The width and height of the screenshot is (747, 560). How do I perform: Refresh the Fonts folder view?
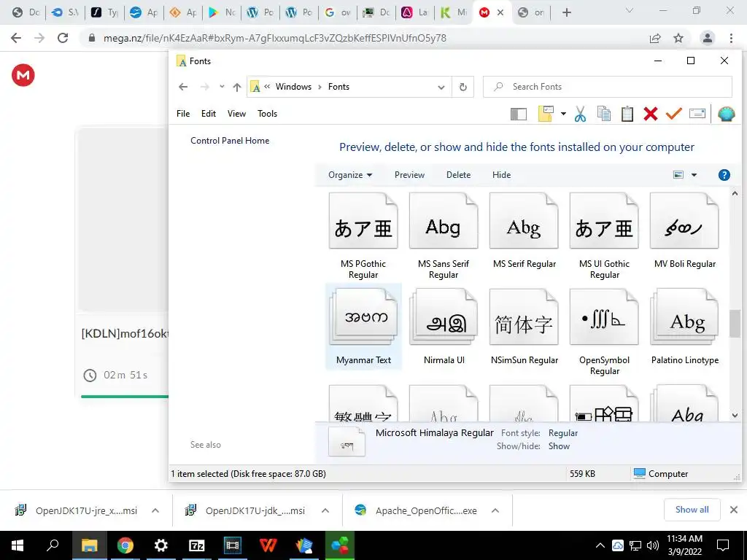click(x=462, y=87)
